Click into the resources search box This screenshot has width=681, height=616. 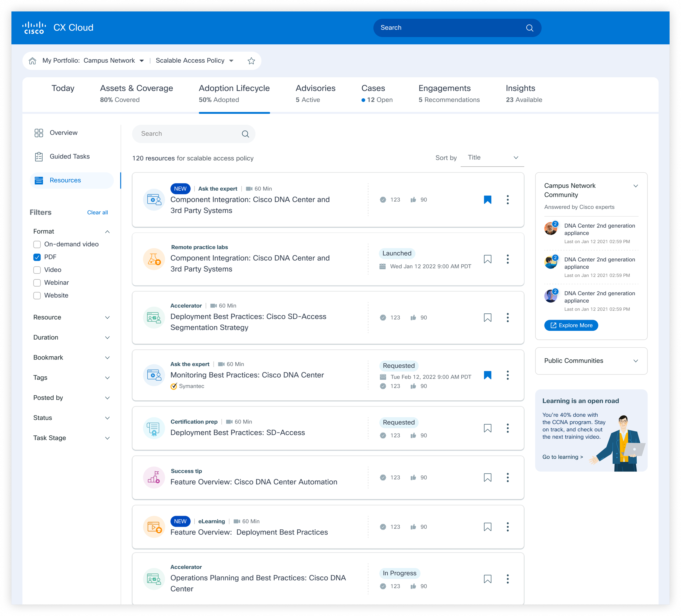(x=194, y=134)
